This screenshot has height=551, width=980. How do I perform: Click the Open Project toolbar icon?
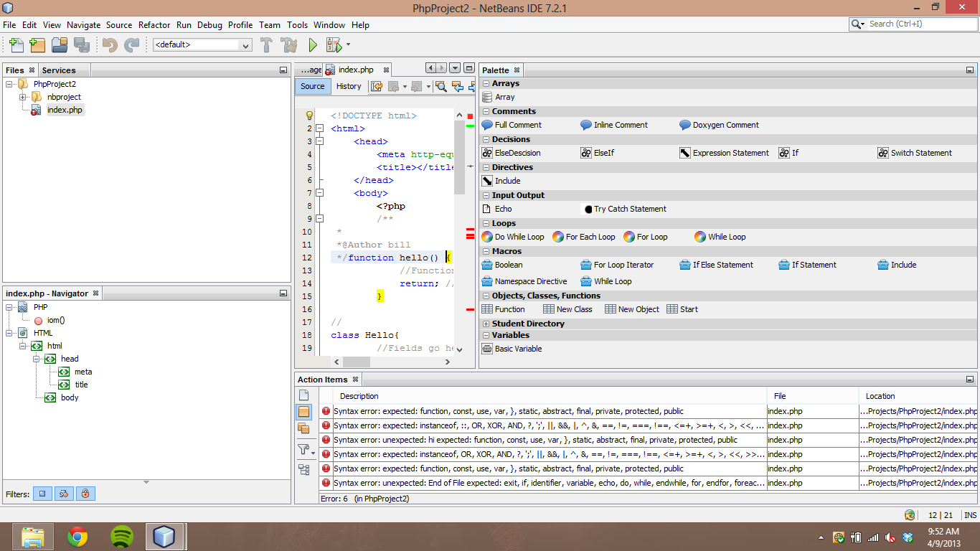[60, 45]
